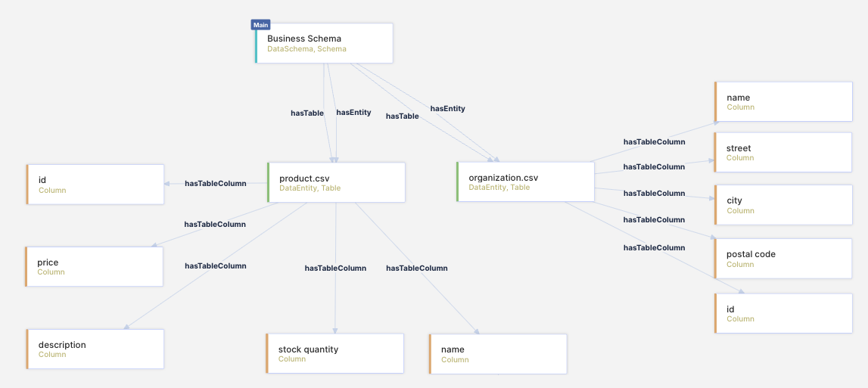Select the id column of organization.csv
This screenshot has height=388, width=868.
[783, 313]
